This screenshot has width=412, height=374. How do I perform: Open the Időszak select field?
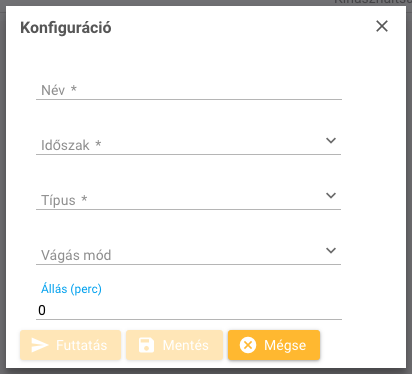point(188,145)
